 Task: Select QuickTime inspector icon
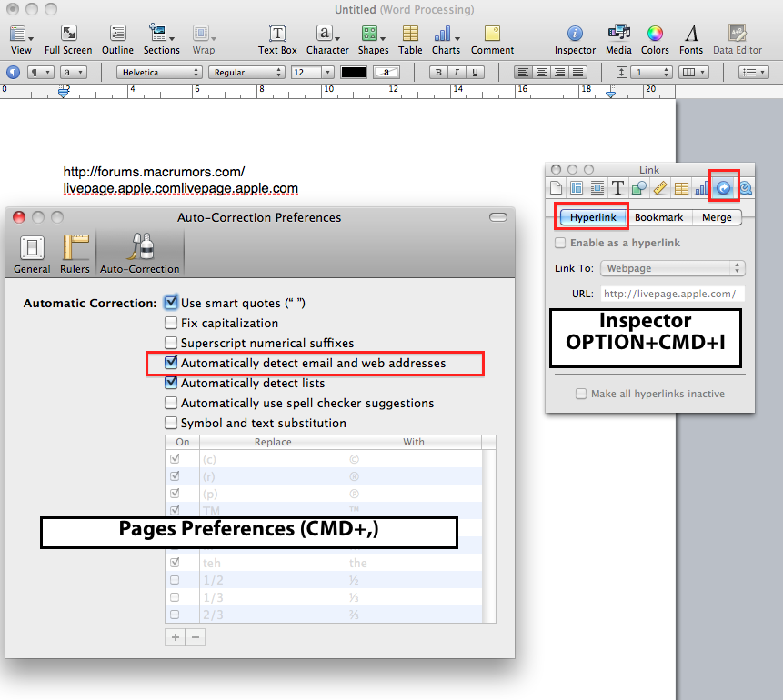[746, 188]
